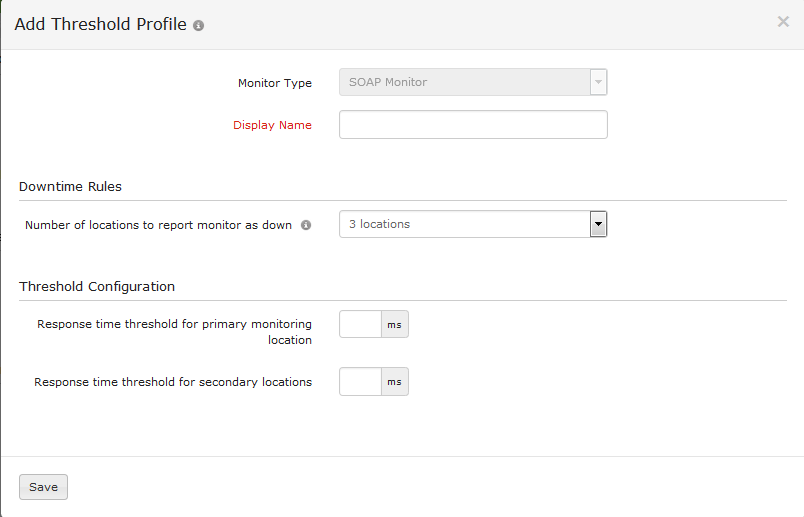The image size is (804, 517).
Task: Click the info icon beside Add Threshold Profile
Action: pos(198,25)
